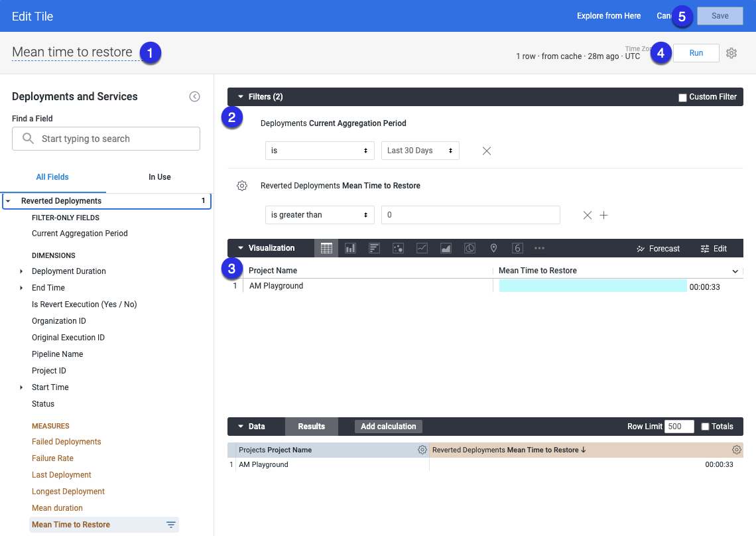Viewport: 756px width, 536px height.
Task: Select the All Fields tab
Action: pyautogui.click(x=52, y=177)
